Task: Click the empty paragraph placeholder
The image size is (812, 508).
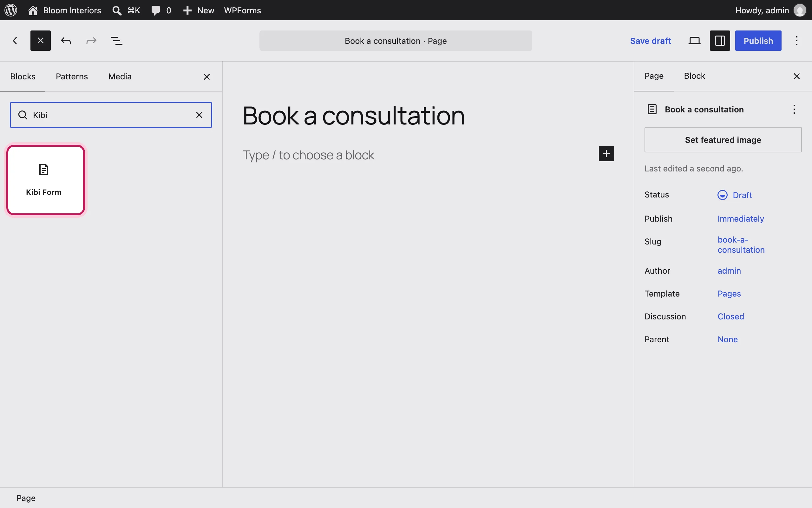Action: point(308,155)
